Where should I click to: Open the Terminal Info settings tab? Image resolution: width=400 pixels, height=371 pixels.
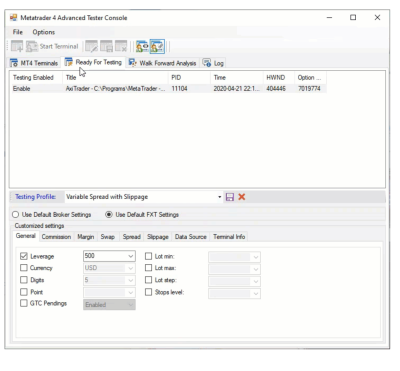(229, 237)
